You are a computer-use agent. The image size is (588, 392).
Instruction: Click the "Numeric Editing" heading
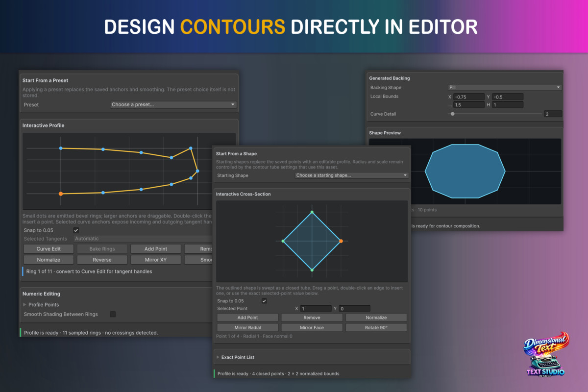(x=41, y=294)
